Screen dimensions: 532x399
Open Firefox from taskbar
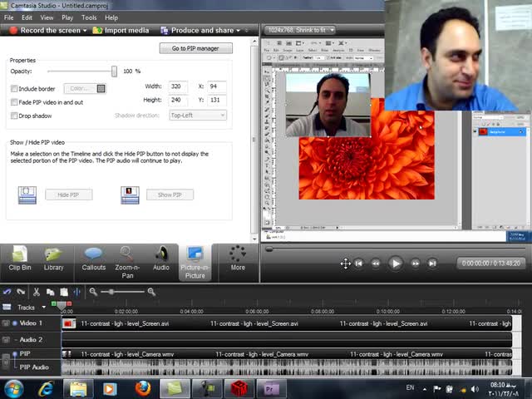tap(143, 389)
